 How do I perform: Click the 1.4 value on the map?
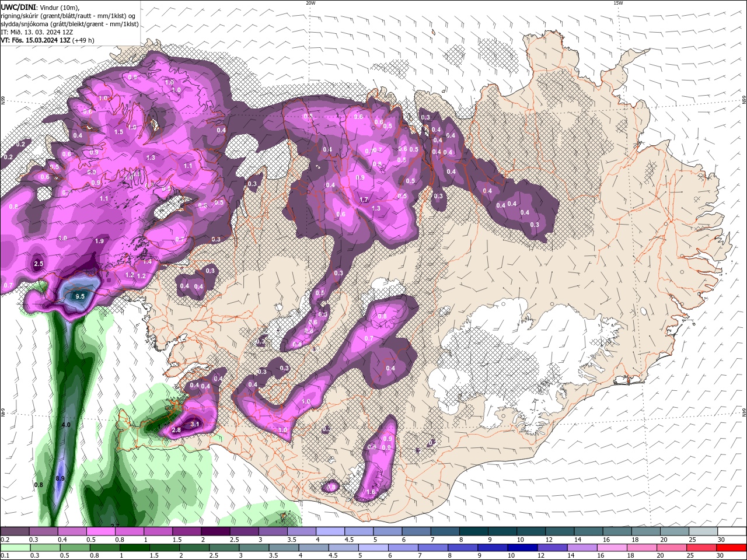click(147, 262)
